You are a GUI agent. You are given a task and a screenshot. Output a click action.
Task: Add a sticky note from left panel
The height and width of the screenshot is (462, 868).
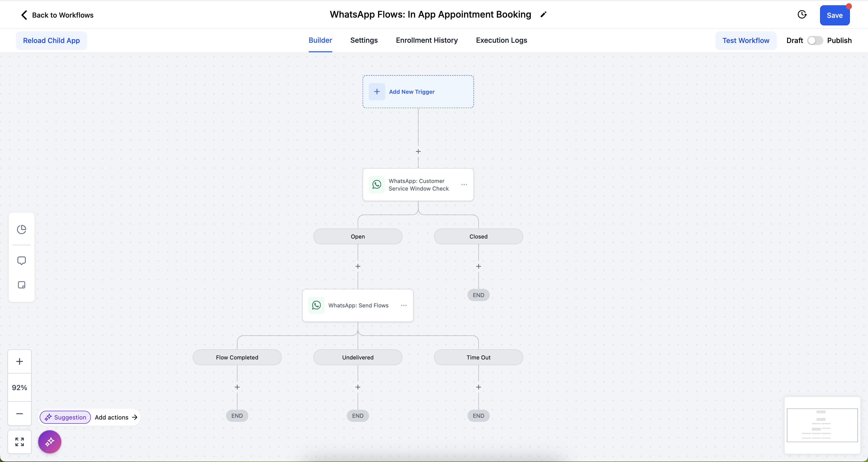pyautogui.click(x=22, y=285)
